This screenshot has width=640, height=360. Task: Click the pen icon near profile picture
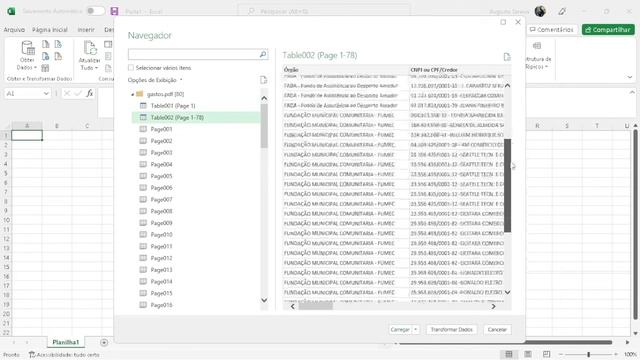click(562, 11)
